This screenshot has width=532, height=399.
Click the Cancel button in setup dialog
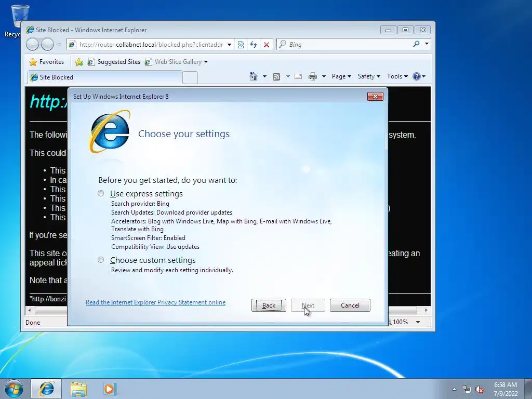[x=350, y=305]
